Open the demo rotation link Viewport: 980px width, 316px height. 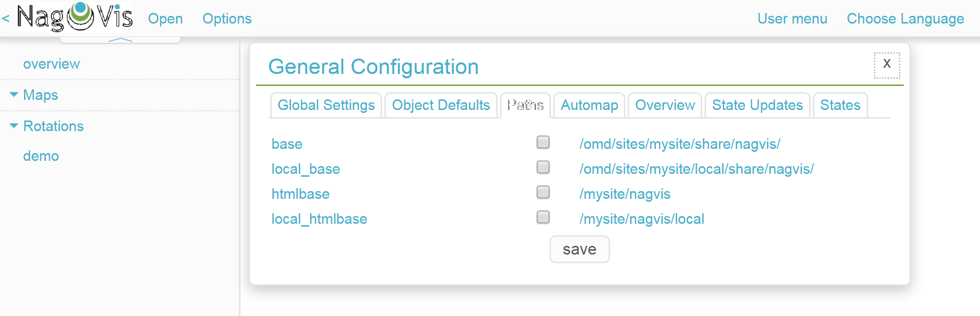[41, 156]
